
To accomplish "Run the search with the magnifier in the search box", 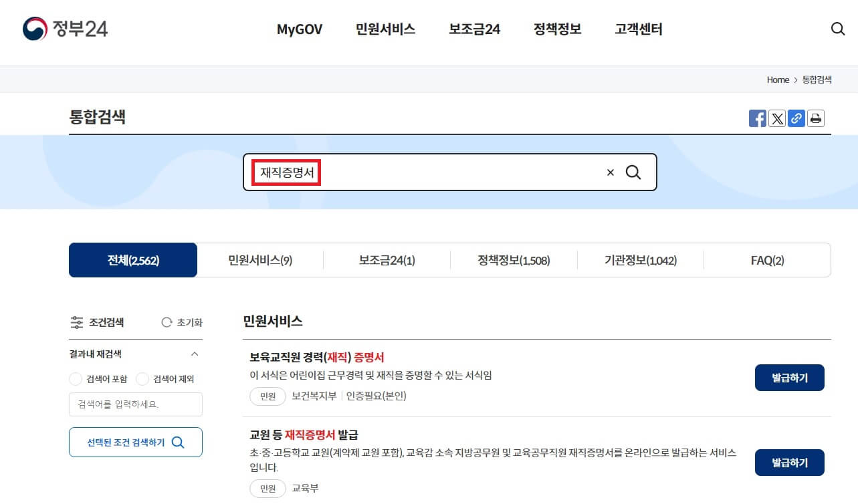I will tap(633, 172).
